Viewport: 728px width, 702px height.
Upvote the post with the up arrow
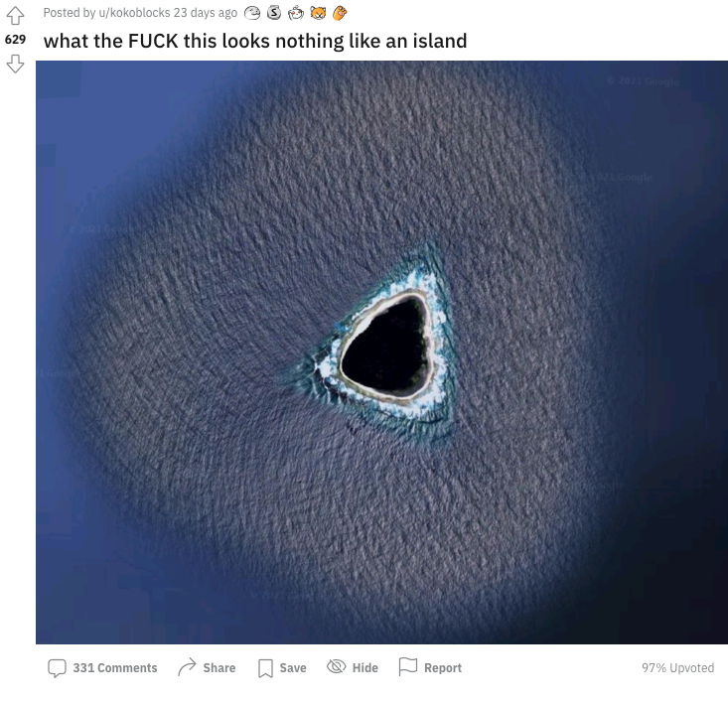coord(15,15)
